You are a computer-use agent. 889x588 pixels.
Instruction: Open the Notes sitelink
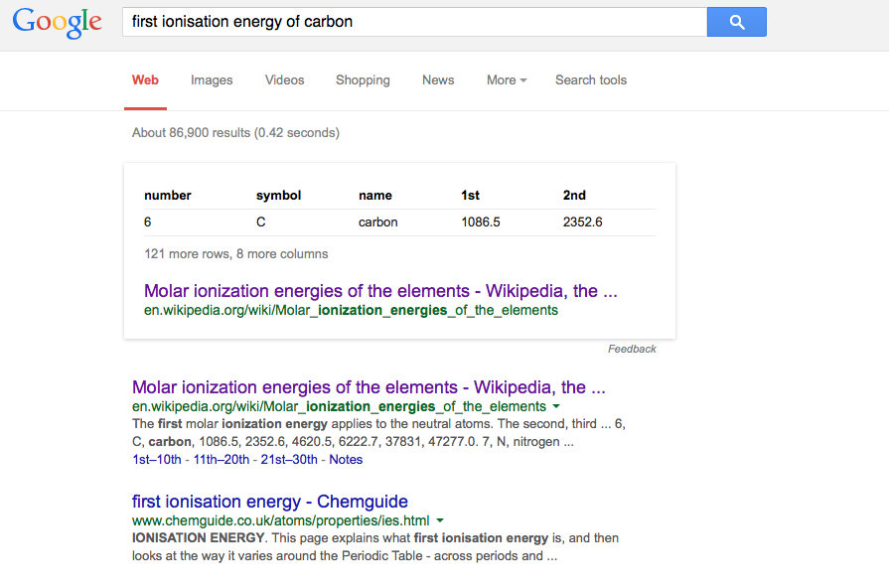(x=346, y=459)
